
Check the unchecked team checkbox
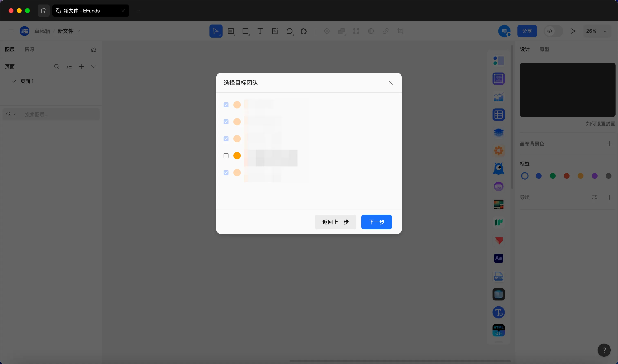tap(226, 156)
